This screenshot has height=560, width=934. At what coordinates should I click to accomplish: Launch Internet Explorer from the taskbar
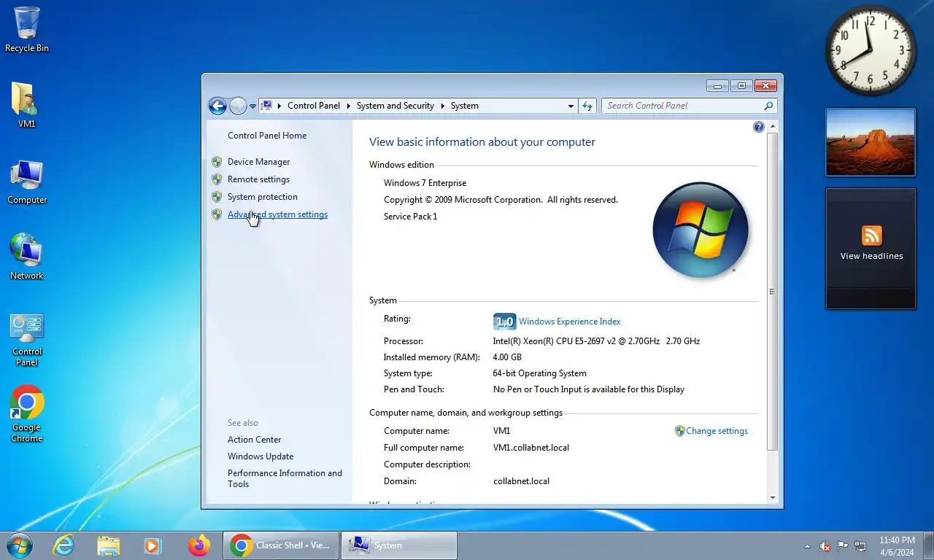64,545
